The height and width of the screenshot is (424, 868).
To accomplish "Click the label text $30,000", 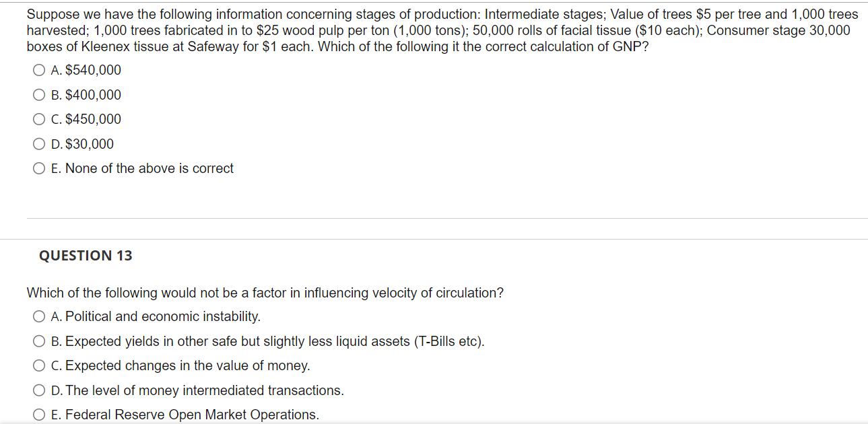I will point(84,143).
